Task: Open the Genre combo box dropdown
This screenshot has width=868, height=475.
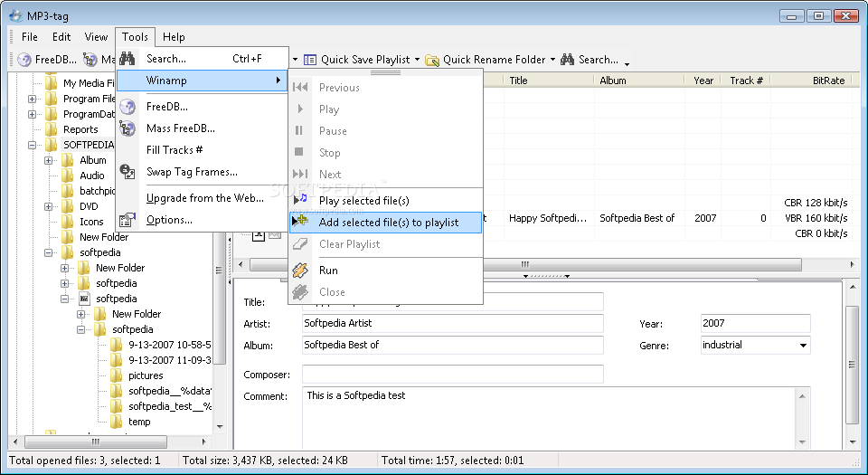Action: coord(803,346)
